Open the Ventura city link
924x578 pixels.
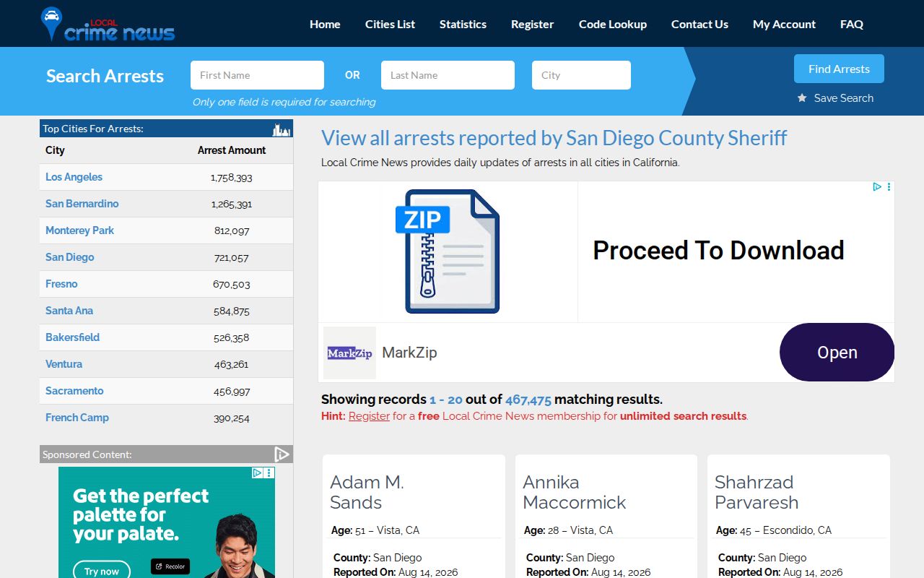pyautogui.click(x=64, y=364)
